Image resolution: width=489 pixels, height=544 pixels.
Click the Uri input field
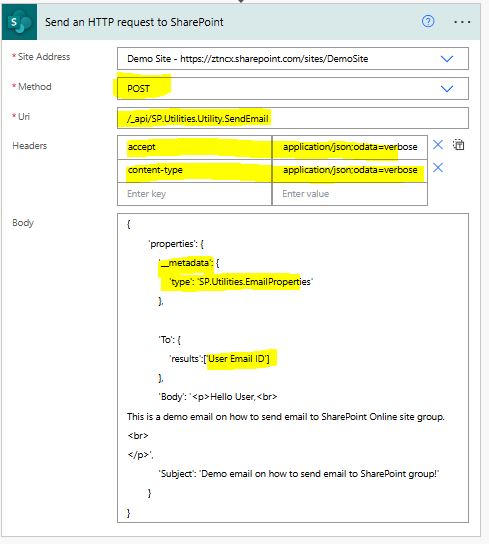[x=293, y=118]
